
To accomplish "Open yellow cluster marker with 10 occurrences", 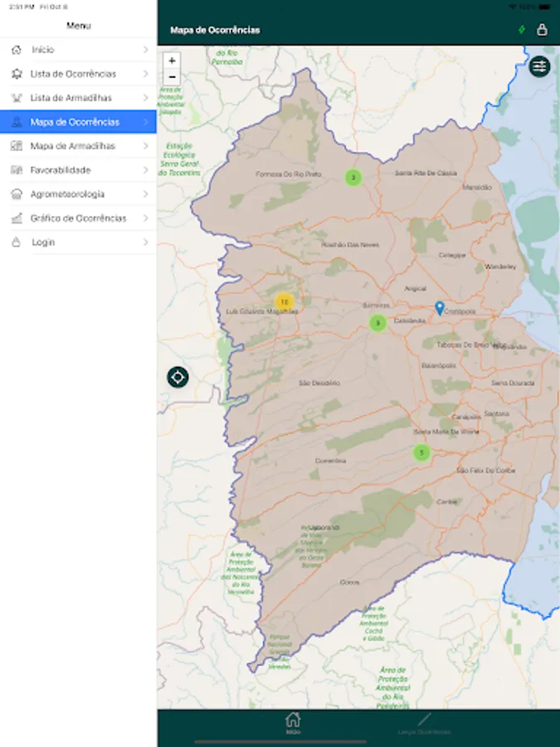I will tap(285, 302).
